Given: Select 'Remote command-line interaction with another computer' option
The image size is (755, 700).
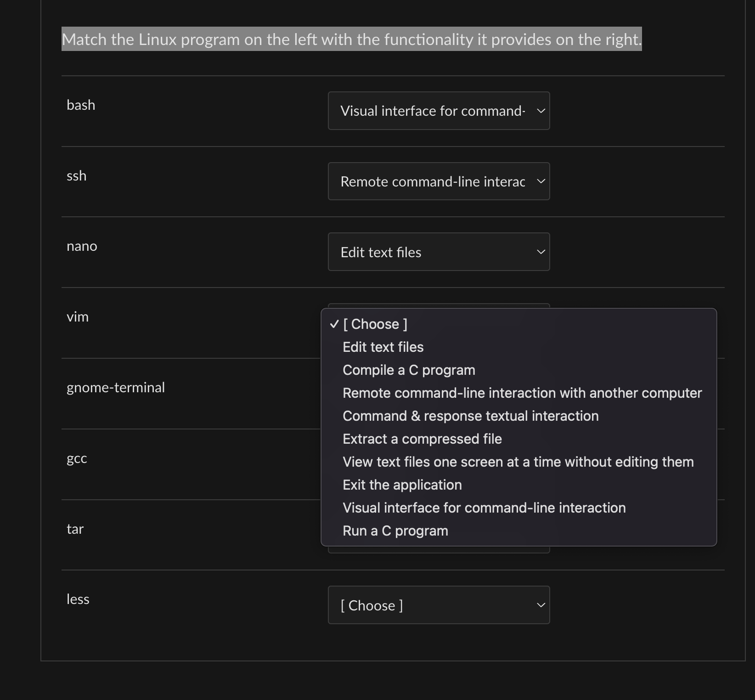Looking at the screenshot, I should tap(518, 393).
